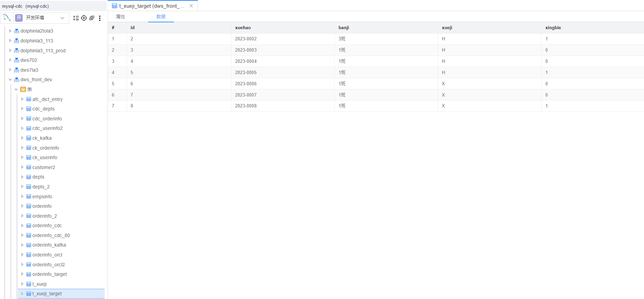Screen dimensions: 644x299
Task: Click the cell containing 2023-0005
Action: 245,72
